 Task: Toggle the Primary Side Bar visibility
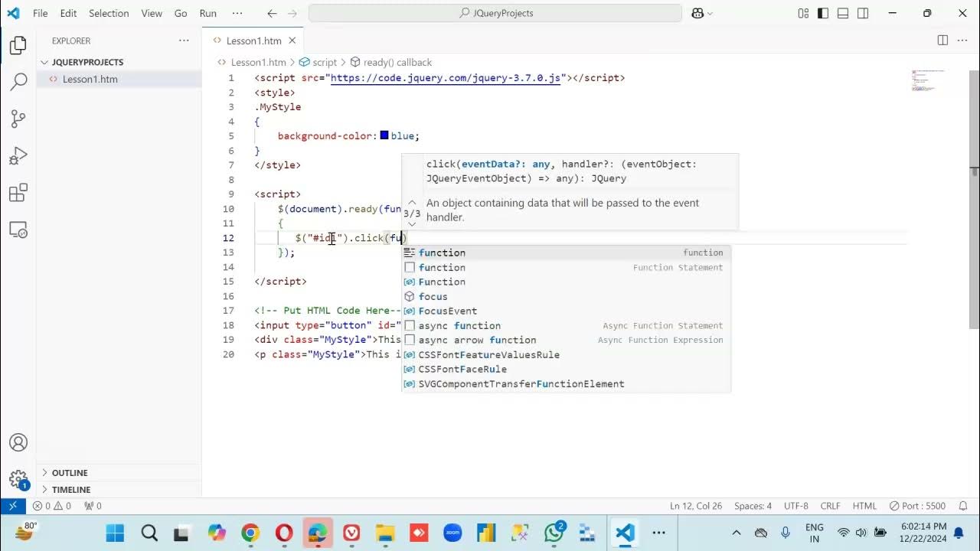click(823, 13)
